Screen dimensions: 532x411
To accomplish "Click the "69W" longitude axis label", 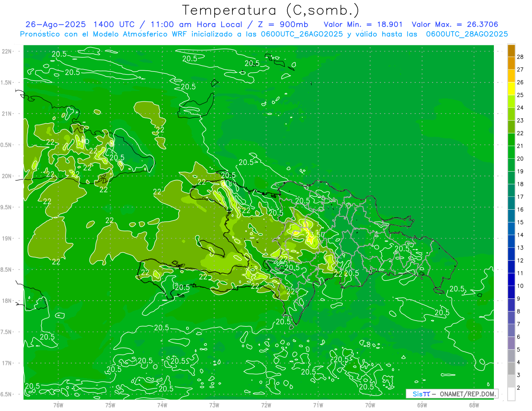I will coord(422,404).
